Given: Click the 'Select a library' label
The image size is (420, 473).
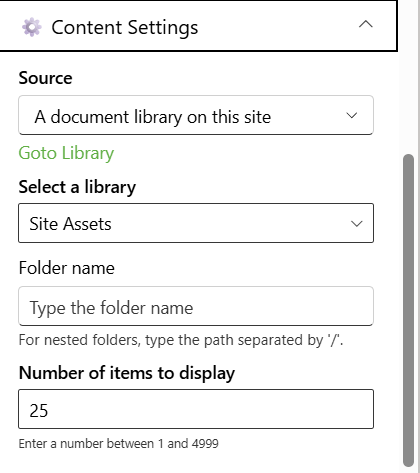Looking at the screenshot, I should [77, 187].
